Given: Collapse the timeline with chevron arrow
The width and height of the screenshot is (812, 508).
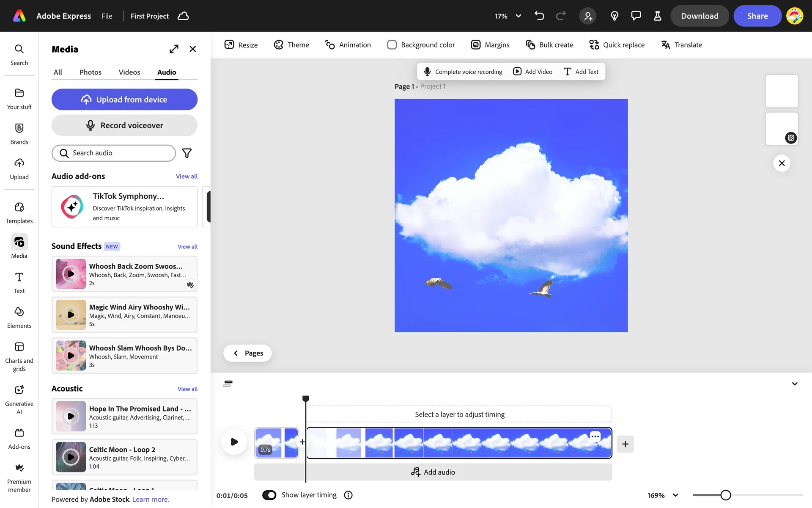Looking at the screenshot, I should click(795, 384).
